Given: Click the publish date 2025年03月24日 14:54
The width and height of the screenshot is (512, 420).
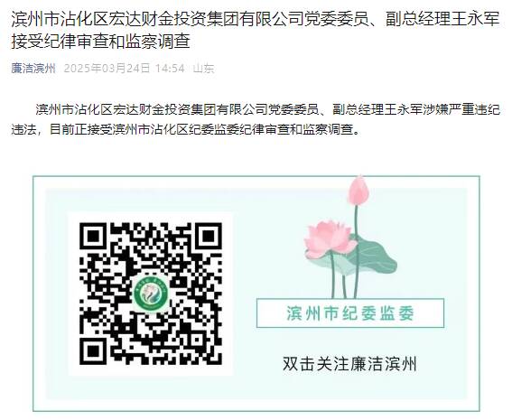Looking at the screenshot, I should 124,69.
